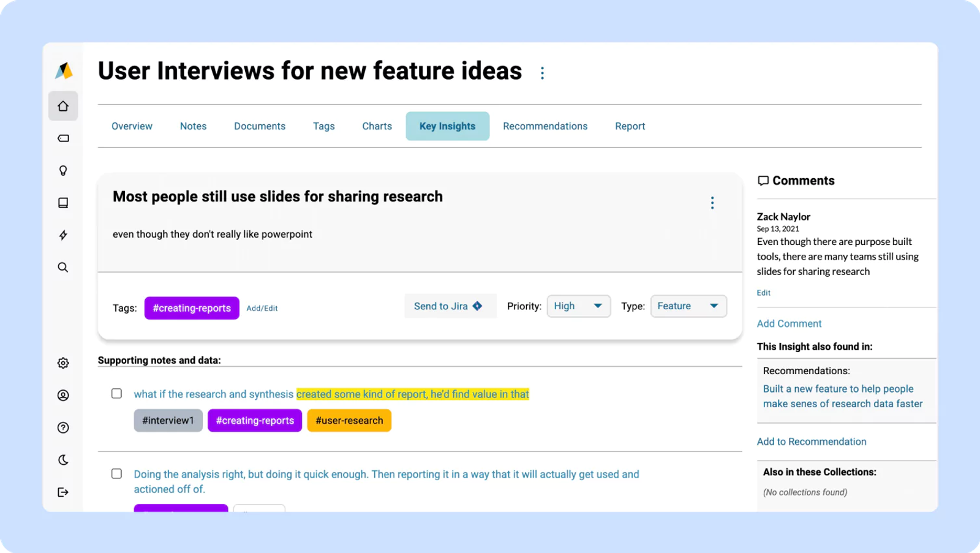The height and width of the screenshot is (553, 980).
Task: Open the Home icon in sidebar
Action: (x=63, y=106)
